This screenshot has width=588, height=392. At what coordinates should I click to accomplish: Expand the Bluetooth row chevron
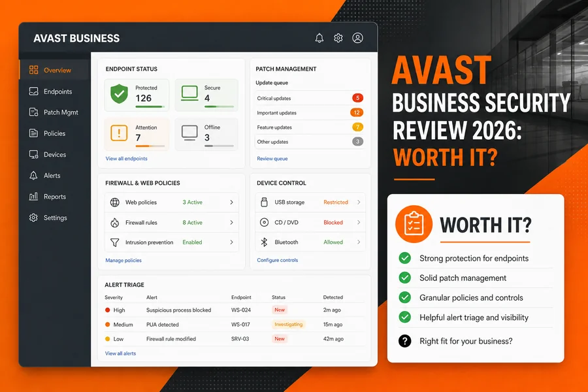coord(359,242)
